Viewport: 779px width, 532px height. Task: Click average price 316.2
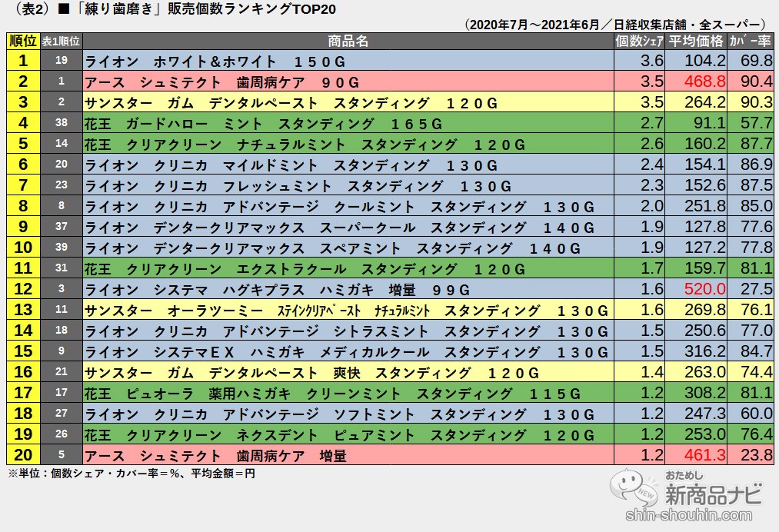tap(705, 351)
